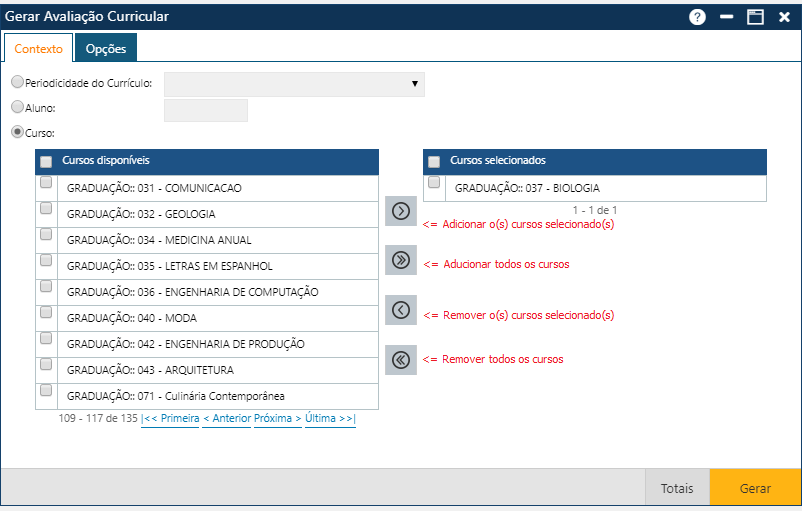
Task: Close the Gerar Avaliação Curricular dialog
Action: coord(784,17)
